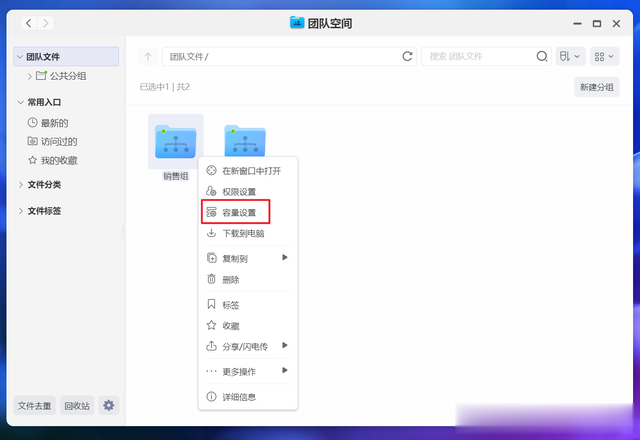Screen dimensions: 640x440
Task: Open 访问过的 visited files
Action: click(52, 142)
